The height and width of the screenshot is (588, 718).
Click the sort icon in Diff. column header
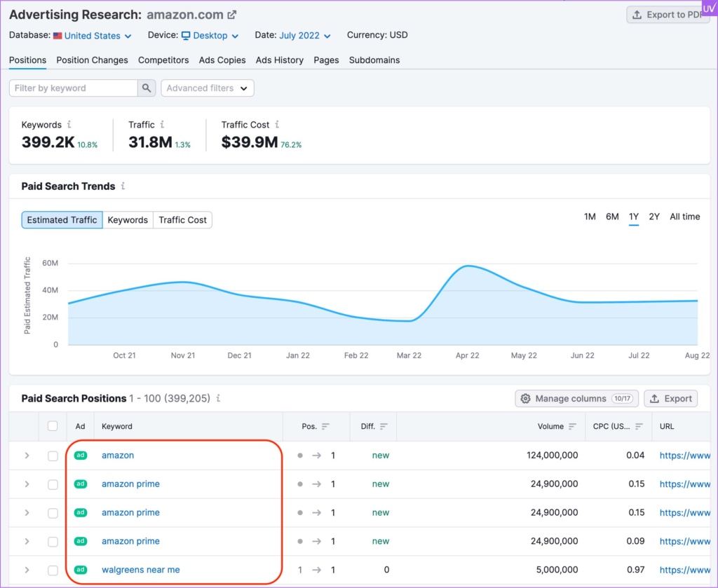tap(384, 426)
